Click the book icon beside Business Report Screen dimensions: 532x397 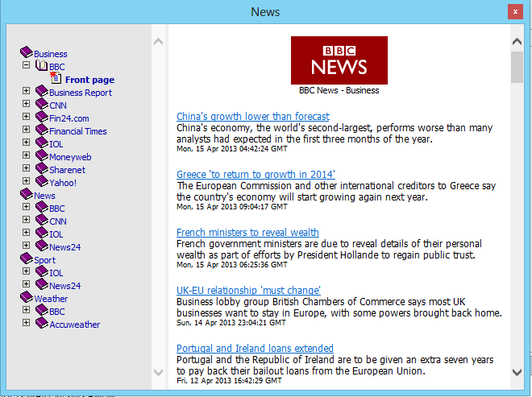[x=41, y=92]
